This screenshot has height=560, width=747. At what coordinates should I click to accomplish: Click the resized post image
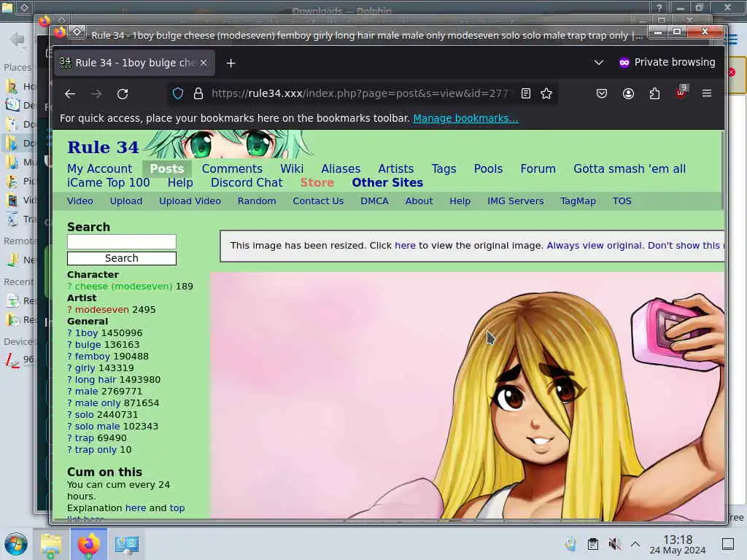(x=467, y=395)
